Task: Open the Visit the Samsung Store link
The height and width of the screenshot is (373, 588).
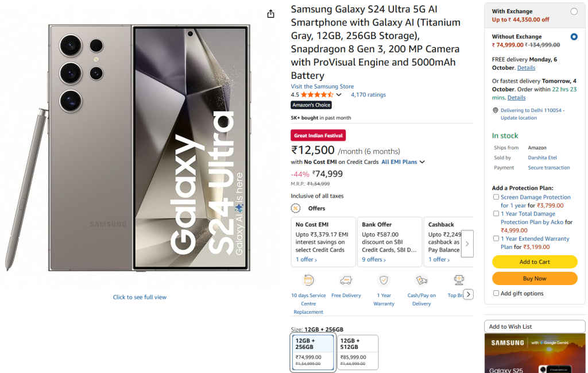Action: click(x=322, y=86)
